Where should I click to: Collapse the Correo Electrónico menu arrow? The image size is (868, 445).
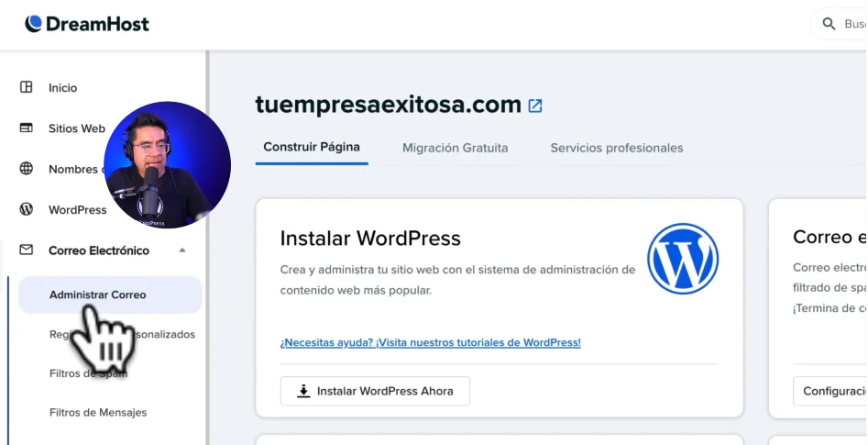click(x=182, y=250)
